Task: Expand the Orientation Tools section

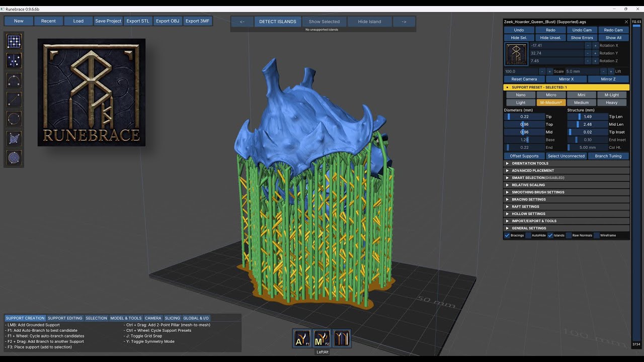Action: [567, 163]
